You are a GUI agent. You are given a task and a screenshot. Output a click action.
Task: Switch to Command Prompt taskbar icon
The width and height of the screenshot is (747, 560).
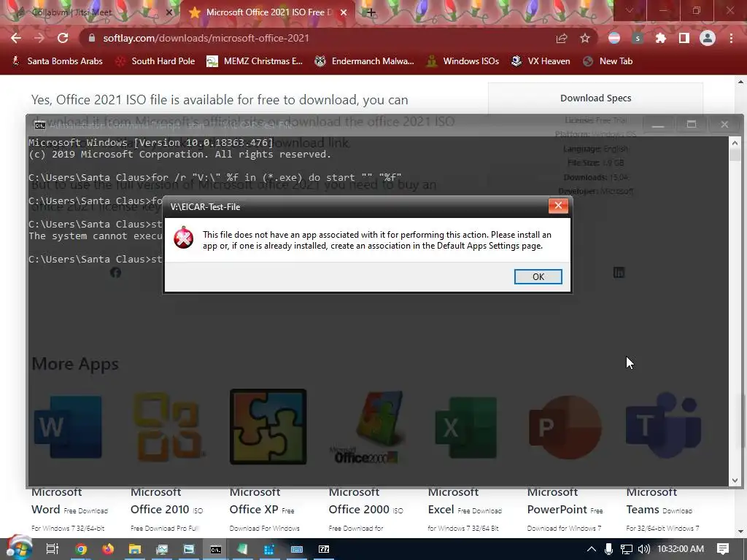[x=216, y=549]
